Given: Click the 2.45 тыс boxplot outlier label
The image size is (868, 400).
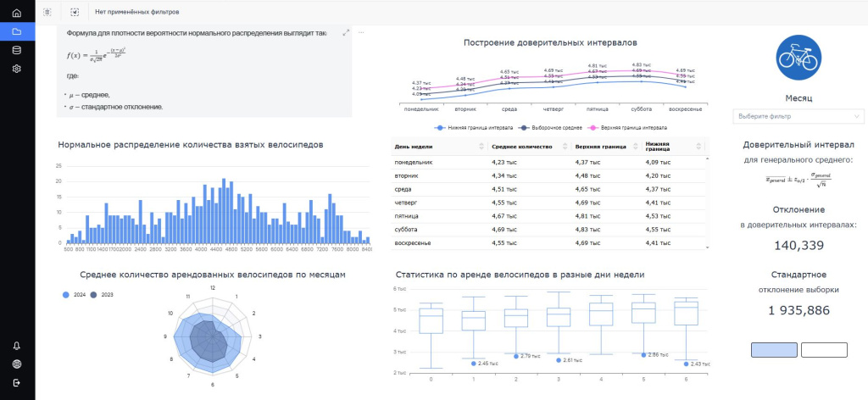Looking at the screenshot, I should [x=489, y=364].
